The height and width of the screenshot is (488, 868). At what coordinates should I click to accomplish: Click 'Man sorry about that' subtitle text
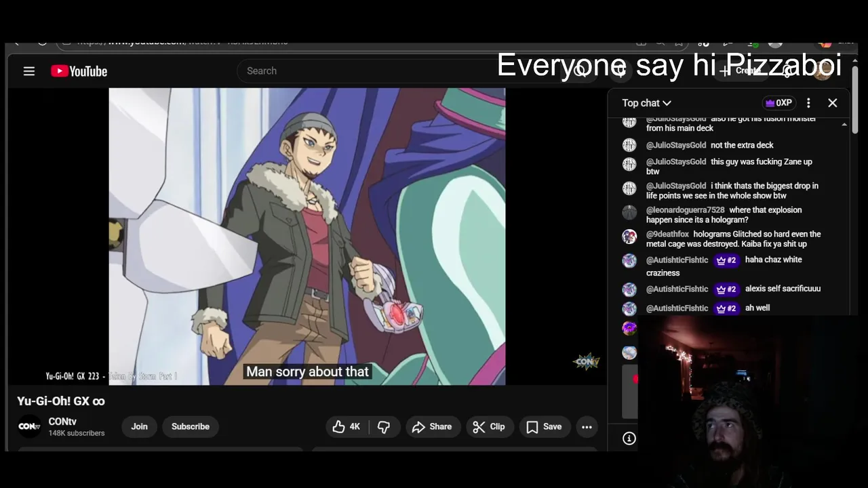[x=307, y=371]
